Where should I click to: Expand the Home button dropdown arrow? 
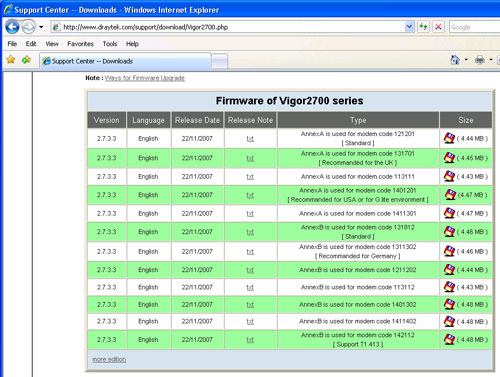point(466,60)
